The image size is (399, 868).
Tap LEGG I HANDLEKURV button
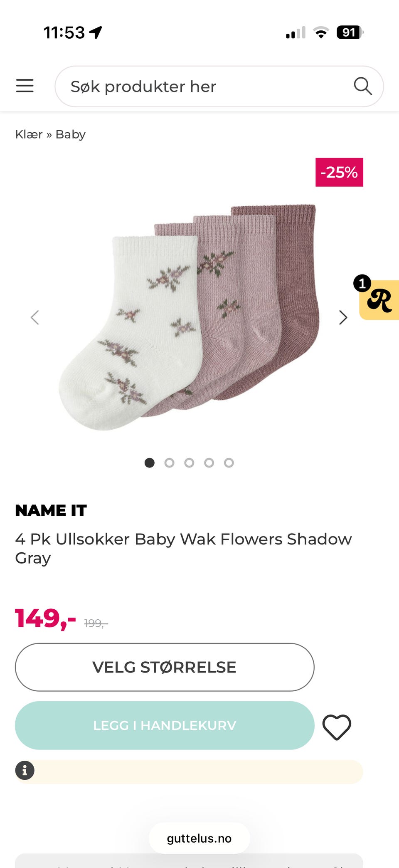(165, 725)
